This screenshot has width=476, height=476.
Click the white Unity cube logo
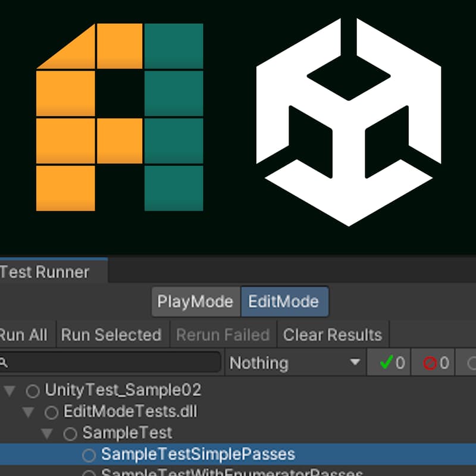coord(349,123)
